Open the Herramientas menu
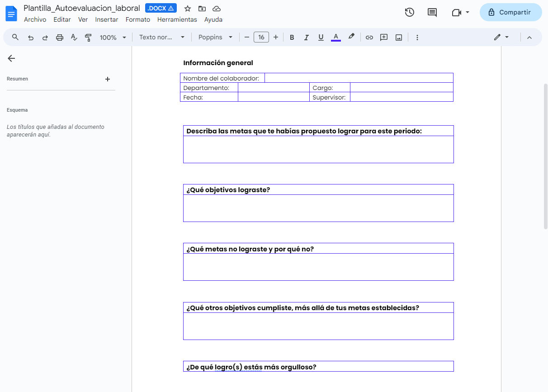The width and height of the screenshot is (548, 392). (x=177, y=20)
